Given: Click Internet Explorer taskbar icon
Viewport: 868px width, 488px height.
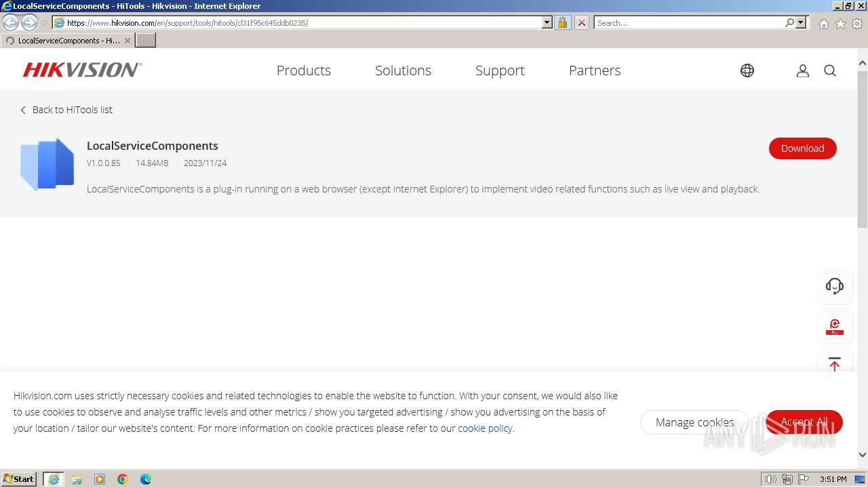Looking at the screenshot, I should coord(54,479).
